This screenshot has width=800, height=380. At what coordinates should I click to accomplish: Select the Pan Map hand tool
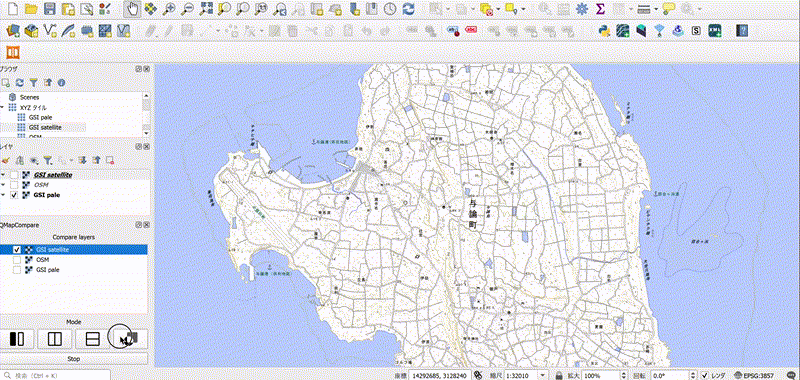(133, 9)
